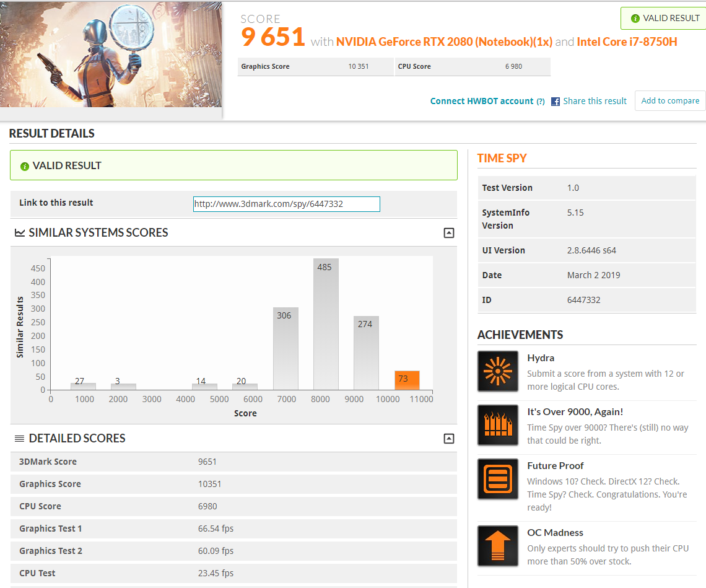Click the 3 results histogram bar
Image resolution: width=706 pixels, height=588 pixels.
(x=123, y=387)
